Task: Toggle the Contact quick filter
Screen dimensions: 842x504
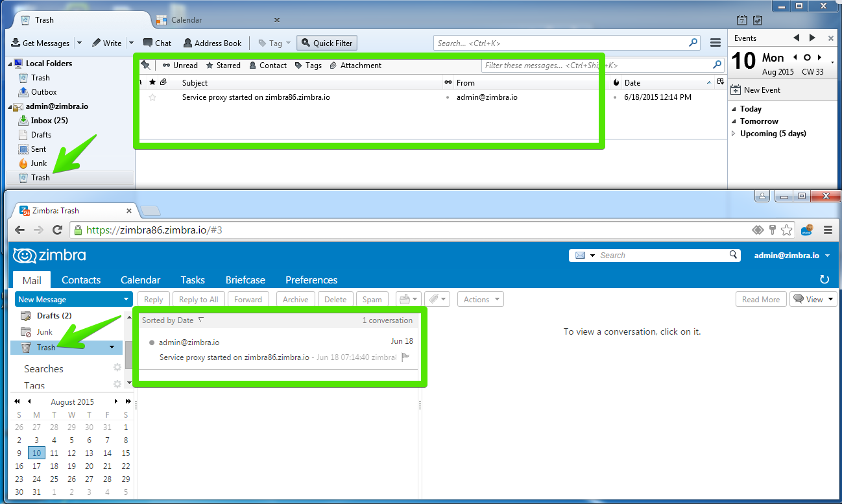Action: point(268,66)
